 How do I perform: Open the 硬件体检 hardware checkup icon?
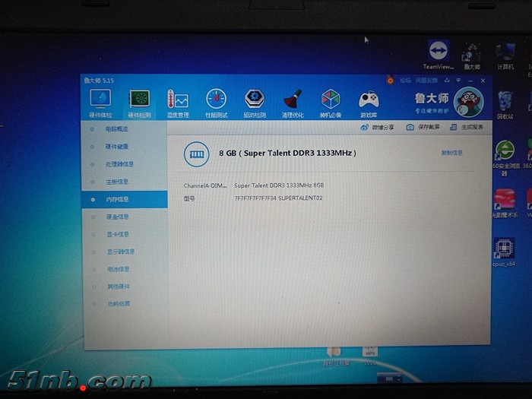(x=100, y=101)
